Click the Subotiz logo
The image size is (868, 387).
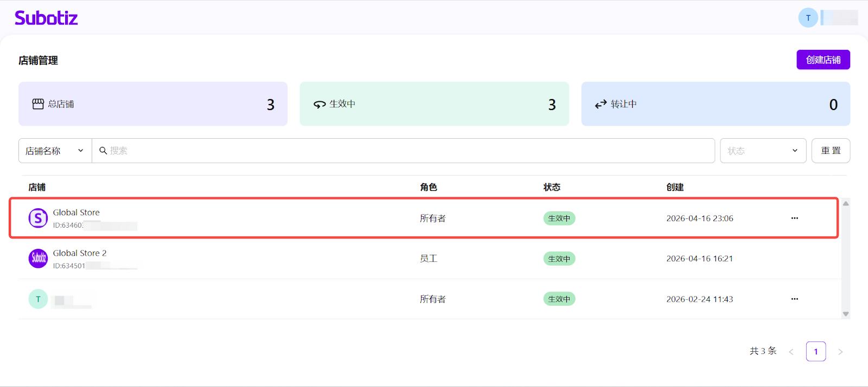pyautogui.click(x=46, y=18)
